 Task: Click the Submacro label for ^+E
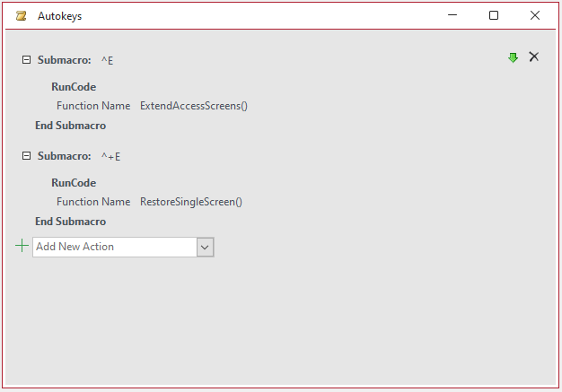click(x=64, y=156)
